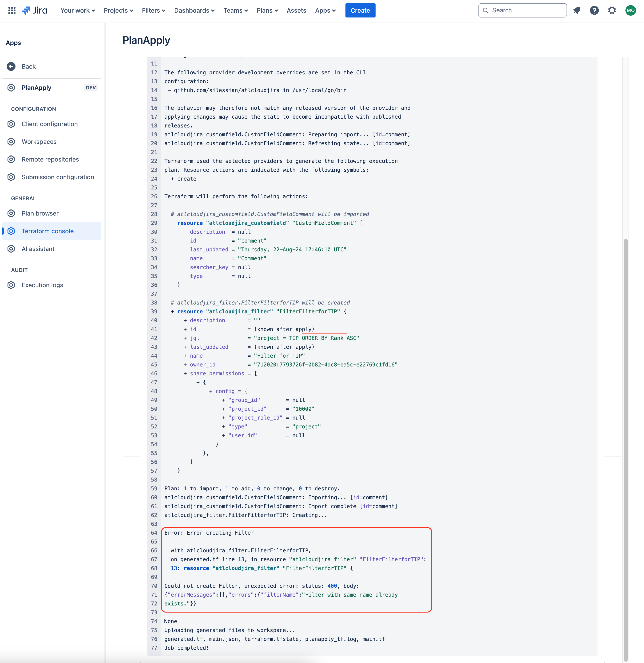Click the Back arrow icon
Screen dimensions: 644x663
pos(11,66)
